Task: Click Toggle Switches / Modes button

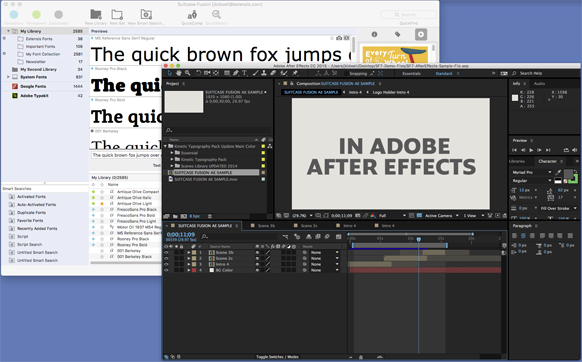Action: pyautogui.click(x=277, y=357)
